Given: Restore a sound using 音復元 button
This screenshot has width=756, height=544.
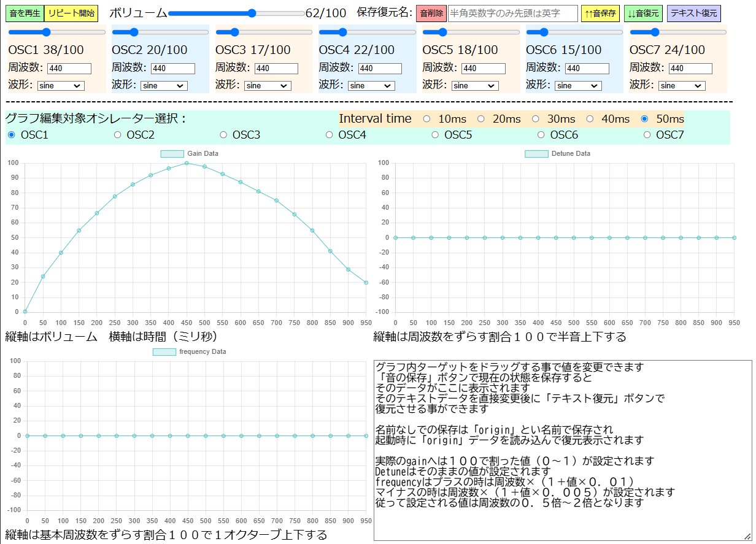Looking at the screenshot, I should 643,12.
